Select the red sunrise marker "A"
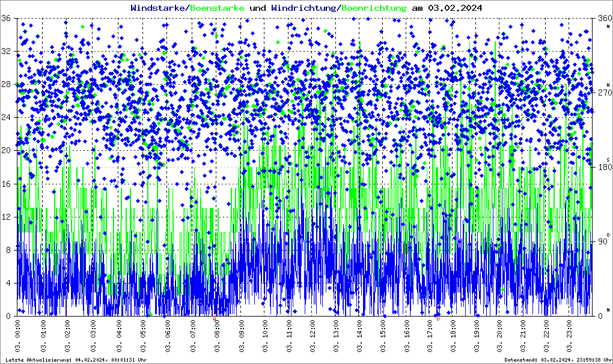 pos(214,319)
